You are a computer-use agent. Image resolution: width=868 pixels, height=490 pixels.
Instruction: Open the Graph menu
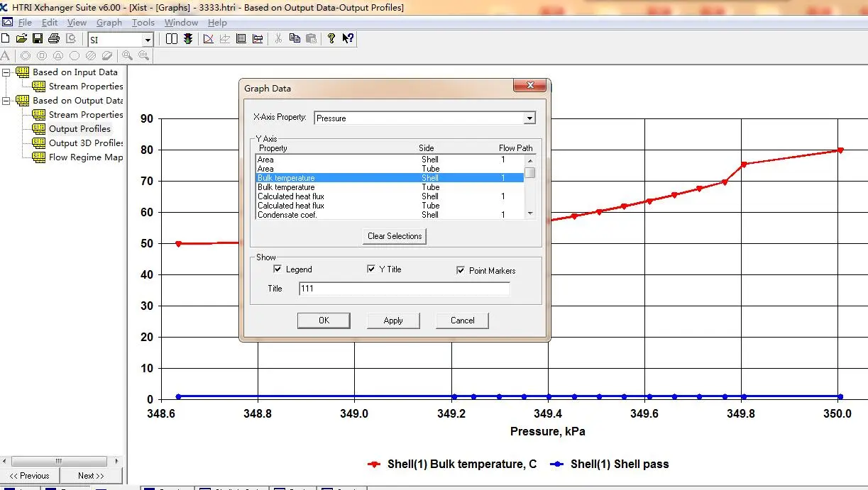pos(109,23)
